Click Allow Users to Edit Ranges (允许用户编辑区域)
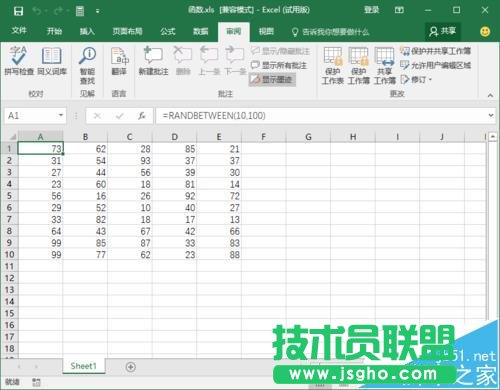 [435, 65]
